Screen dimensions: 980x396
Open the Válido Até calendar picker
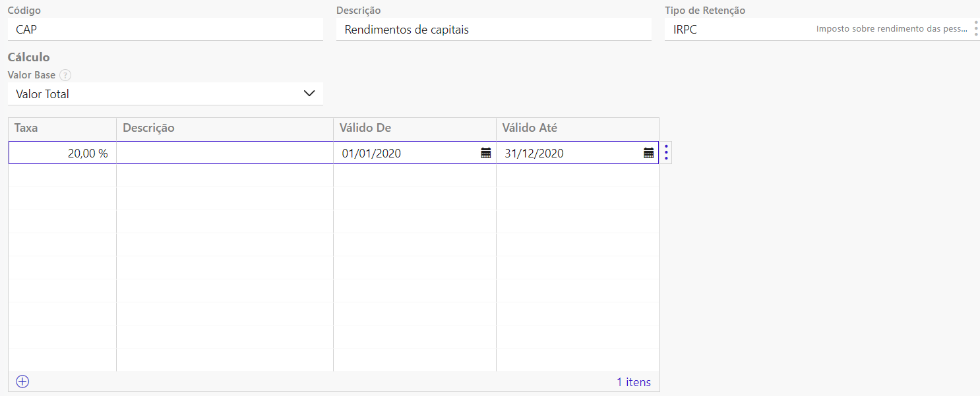click(x=648, y=154)
